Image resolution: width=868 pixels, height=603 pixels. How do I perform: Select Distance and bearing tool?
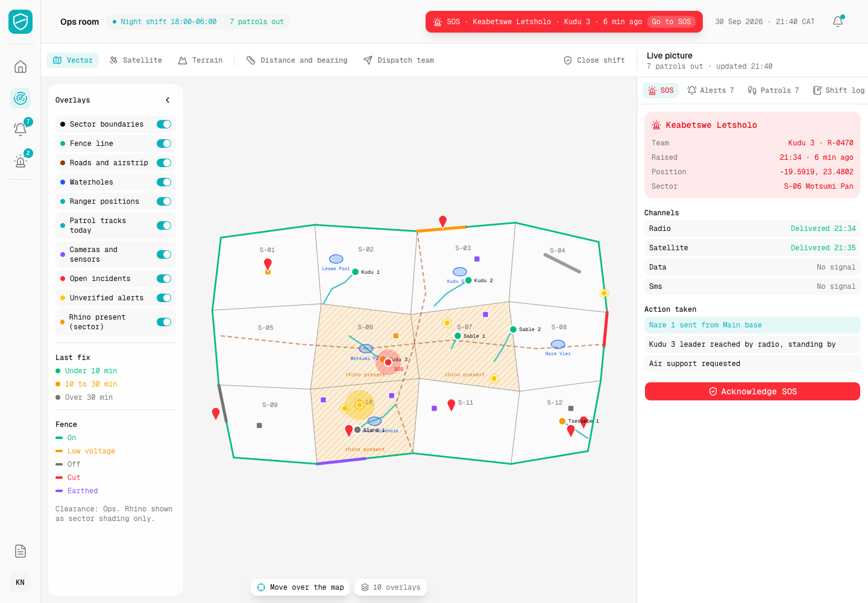[x=297, y=60]
